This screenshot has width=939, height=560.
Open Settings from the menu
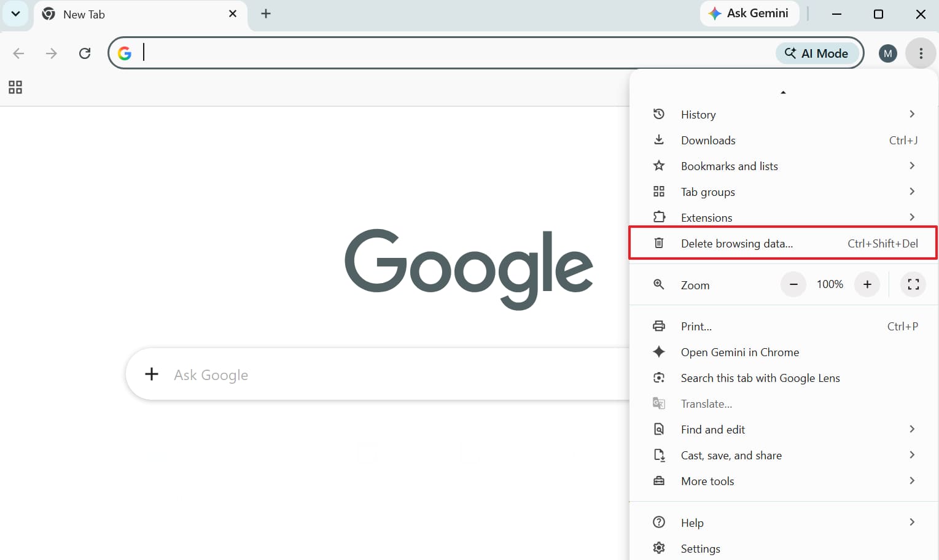784,548
